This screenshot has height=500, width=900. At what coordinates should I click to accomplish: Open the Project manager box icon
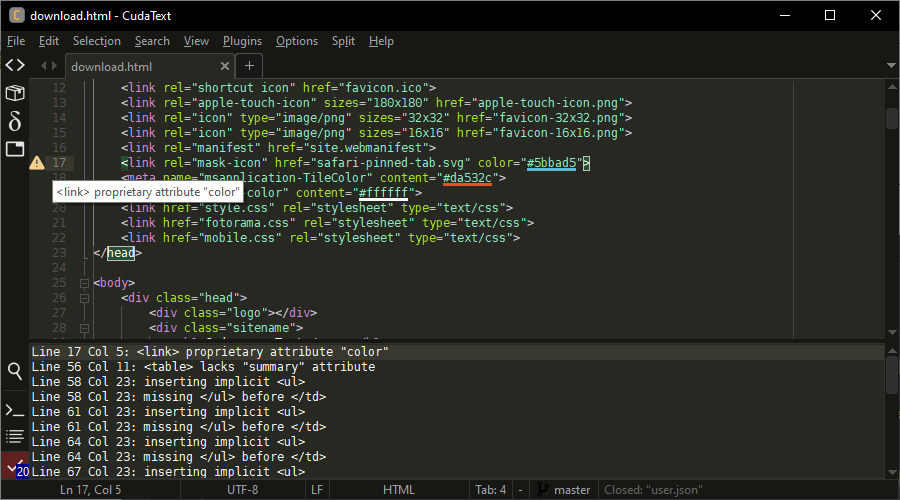tap(15, 93)
